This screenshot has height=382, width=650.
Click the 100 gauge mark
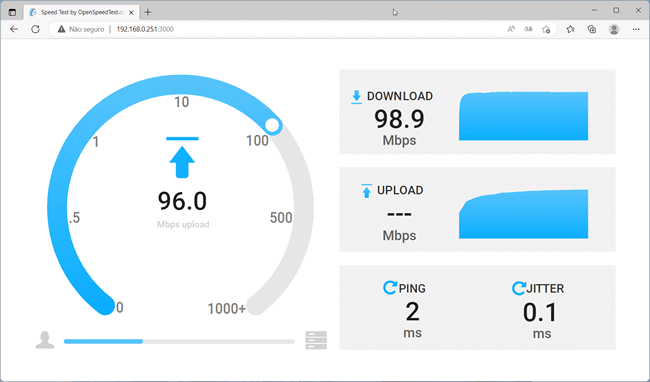coord(257,141)
